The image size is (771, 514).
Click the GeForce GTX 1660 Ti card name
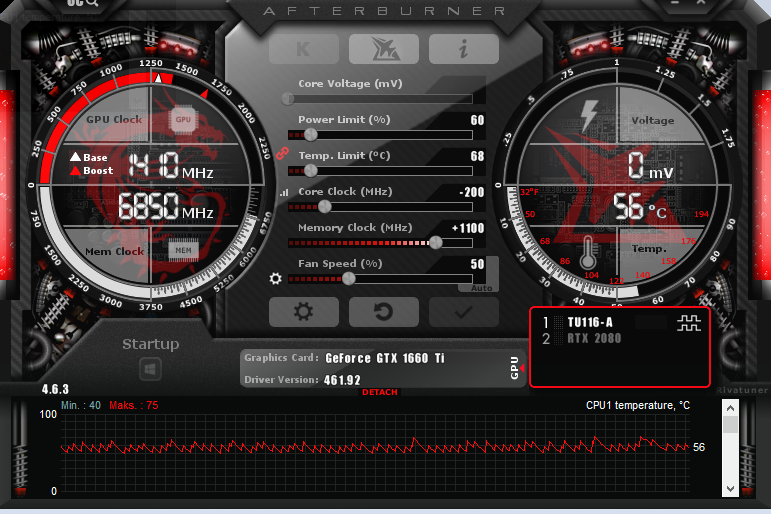click(x=385, y=358)
